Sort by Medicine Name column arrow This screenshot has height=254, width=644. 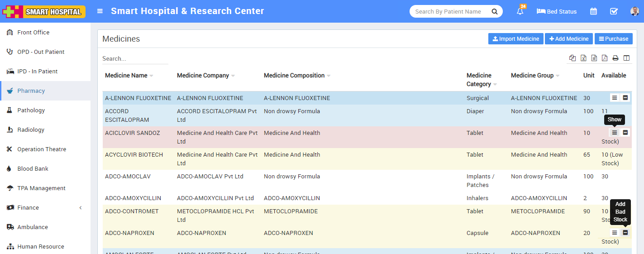pos(151,76)
